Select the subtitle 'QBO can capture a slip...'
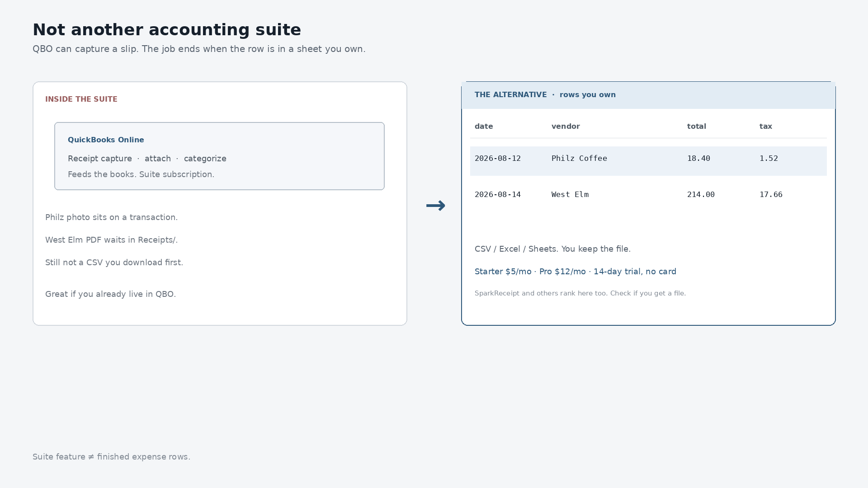868x488 pixels. (x=199, y=49)
